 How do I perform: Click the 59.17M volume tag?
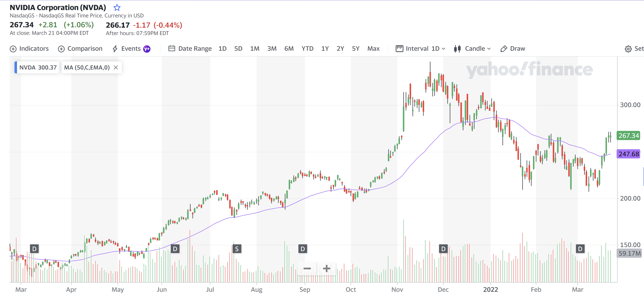(x=629, y=253)
